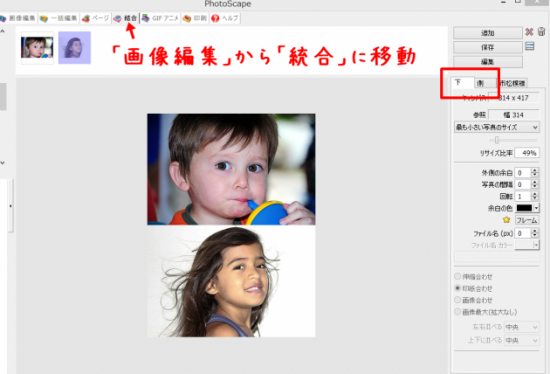
Task: Step the ファイル名 (px) spinner arrows
Action: (x=535, y=233)
